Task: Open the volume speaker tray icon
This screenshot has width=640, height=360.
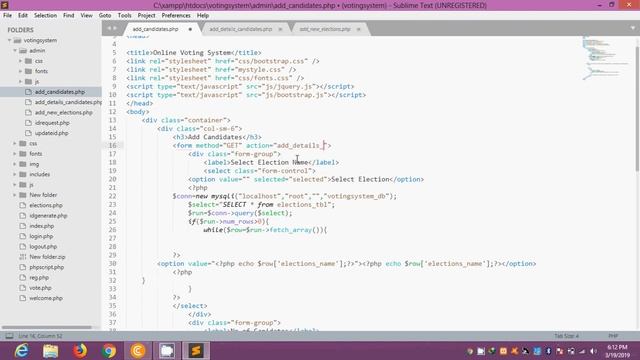Action: pos(593,351)
